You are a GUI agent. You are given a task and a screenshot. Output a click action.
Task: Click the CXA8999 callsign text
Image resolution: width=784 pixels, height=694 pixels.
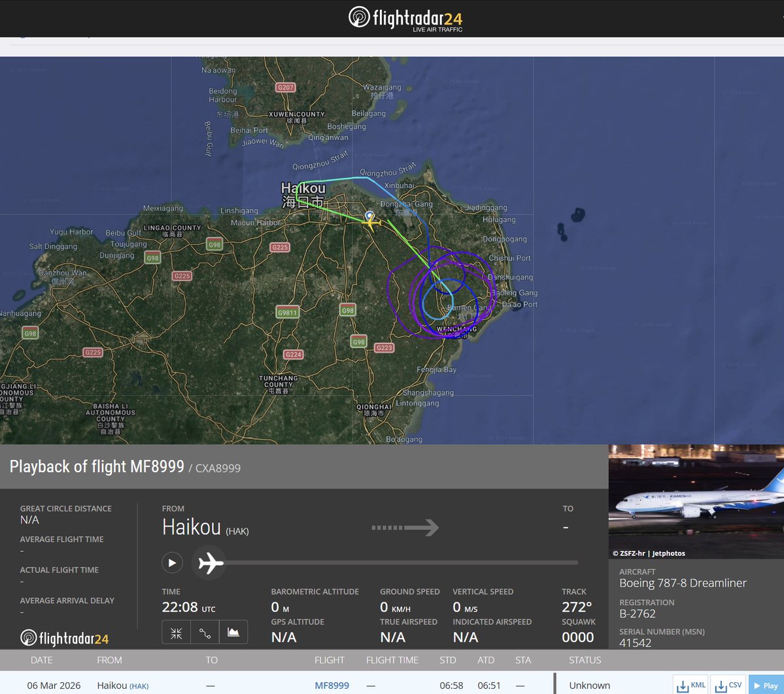(218, 468)
